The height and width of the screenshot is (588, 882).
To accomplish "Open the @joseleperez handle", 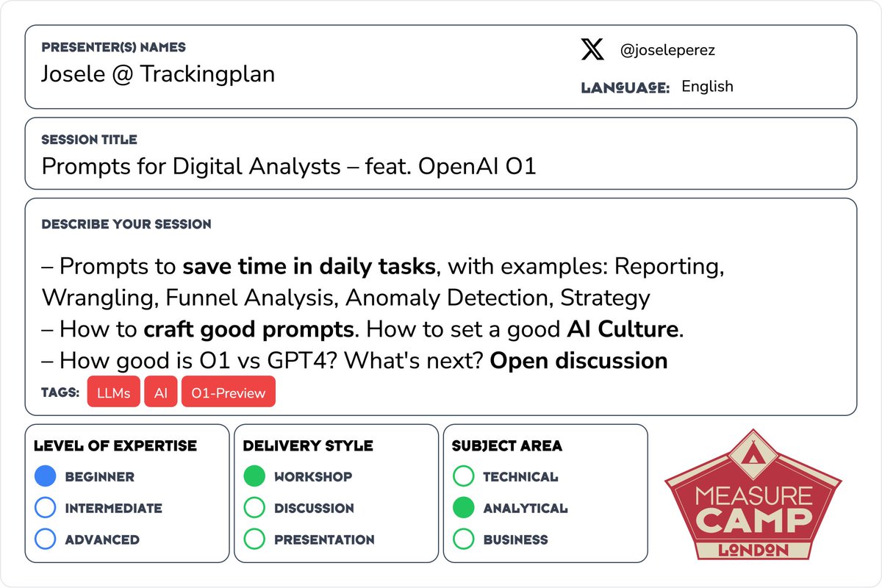I will pos(668,51).
